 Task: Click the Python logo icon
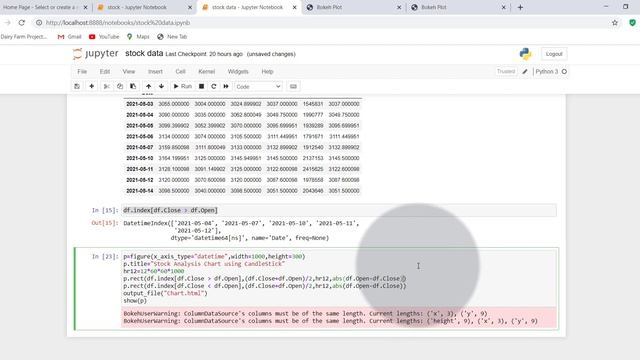(525, 54)
